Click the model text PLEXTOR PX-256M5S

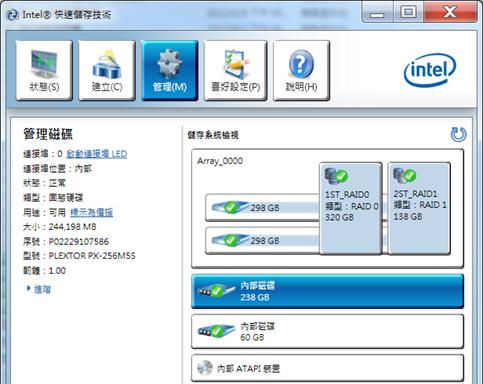(92, 256)
